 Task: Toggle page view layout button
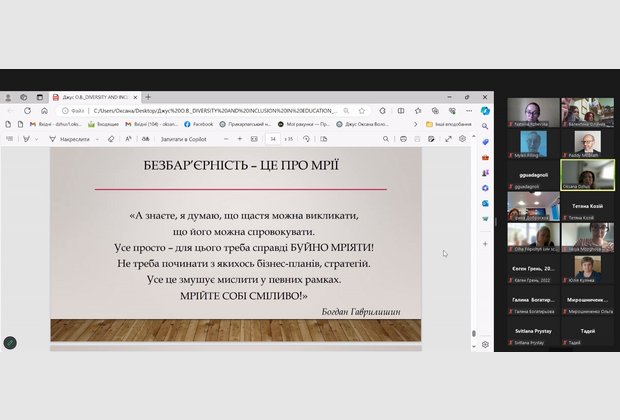tap(322, 139)
